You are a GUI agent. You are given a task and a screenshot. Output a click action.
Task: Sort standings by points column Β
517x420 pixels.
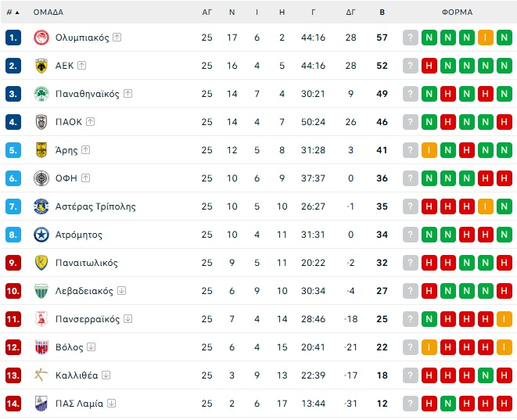pos(382,13)
